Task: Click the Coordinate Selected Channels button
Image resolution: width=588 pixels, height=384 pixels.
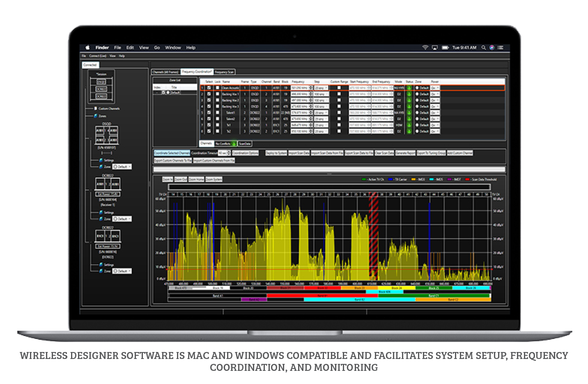Action: [172, 153]
